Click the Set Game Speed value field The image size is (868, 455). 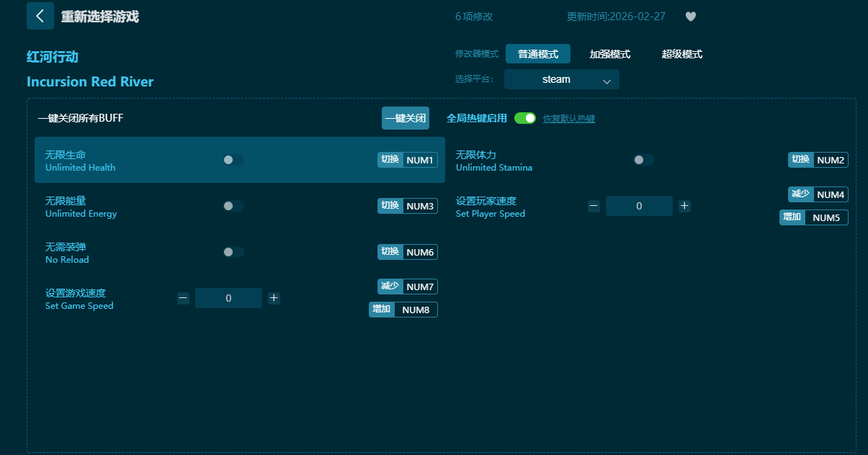tap(228, 298)
